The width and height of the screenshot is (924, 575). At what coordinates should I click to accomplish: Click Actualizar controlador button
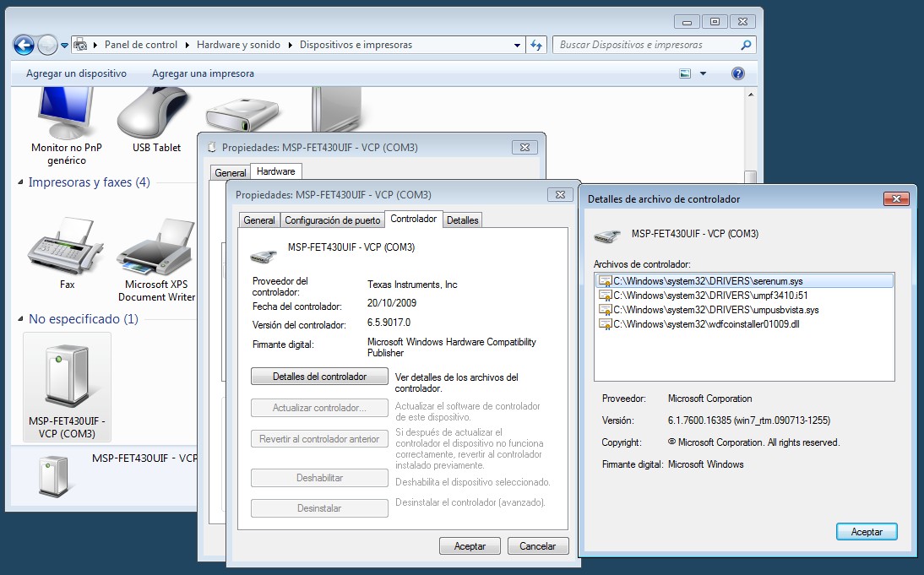pos(319,408)
